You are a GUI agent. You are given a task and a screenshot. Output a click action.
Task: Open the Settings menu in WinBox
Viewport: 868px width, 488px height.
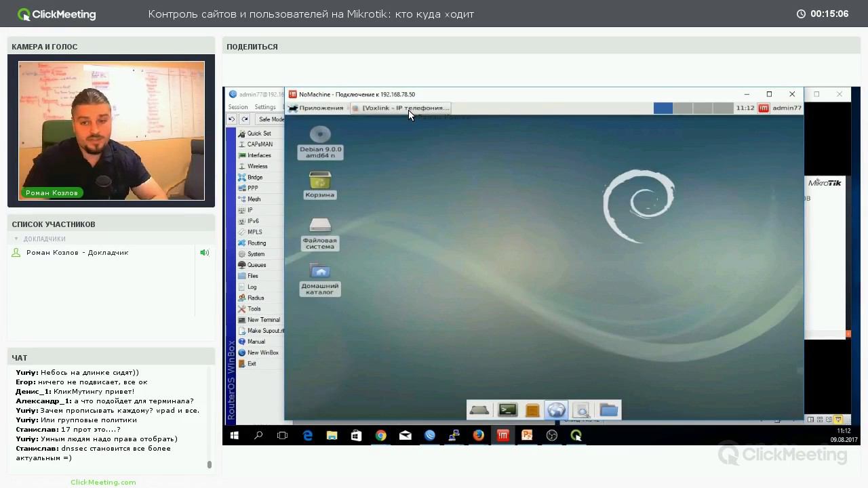265,107
